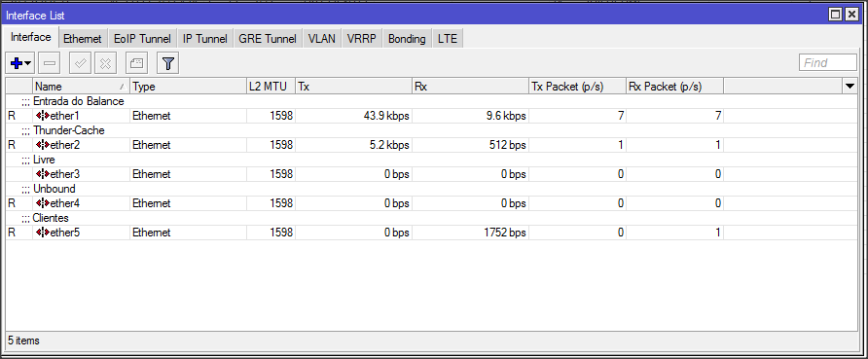Viewport: 868px width, 359px height.
Task: Open the column chooser dropdown arrow
Action: coord(850,86)
